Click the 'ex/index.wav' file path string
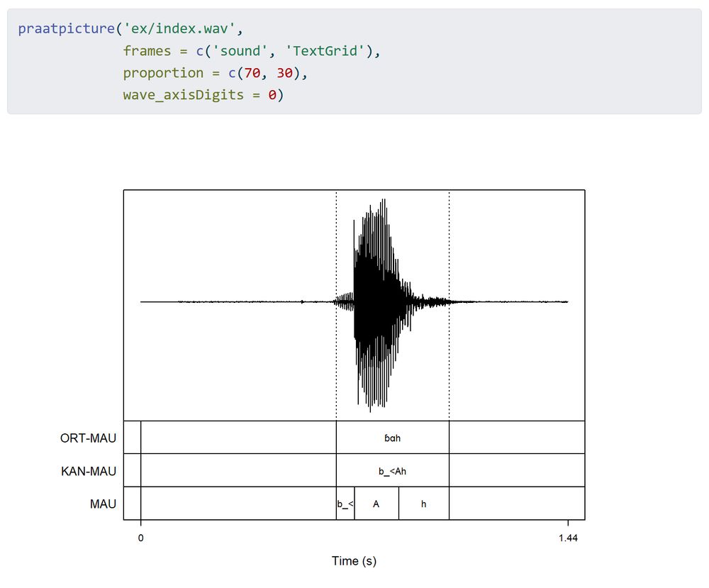The width and height of the screenshot is (709, 588). pyautogui.click(x=179, y=28)
